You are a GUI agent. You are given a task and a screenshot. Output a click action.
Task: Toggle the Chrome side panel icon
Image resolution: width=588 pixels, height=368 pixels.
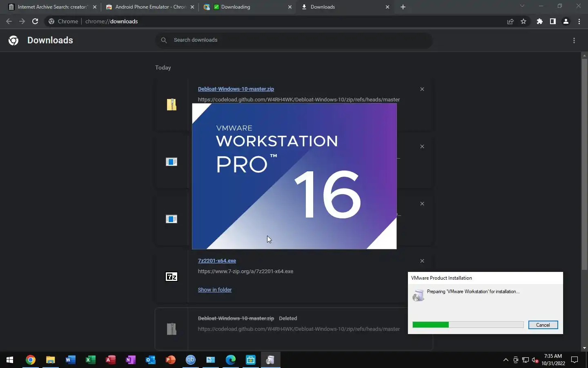pos(553,21)
